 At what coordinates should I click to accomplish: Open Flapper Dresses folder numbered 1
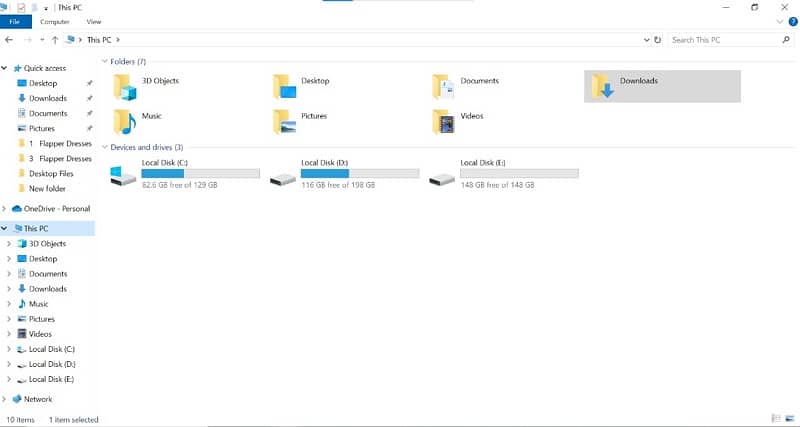point(60,143)
